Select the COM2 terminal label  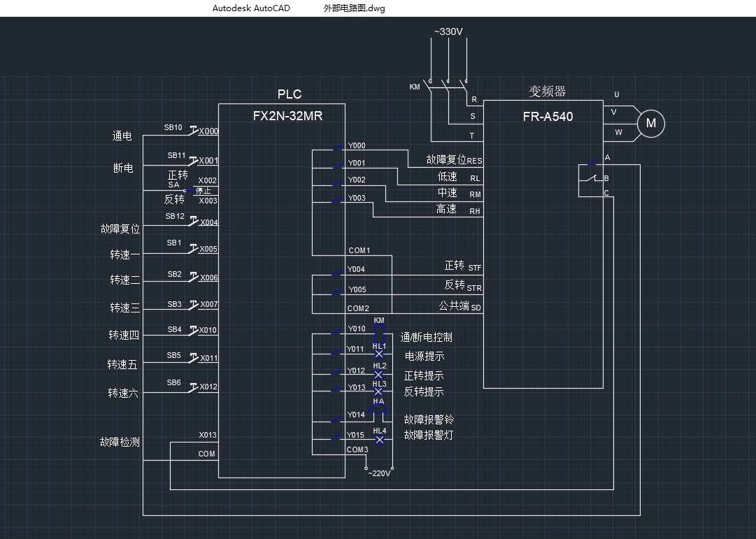pyautogui.click(x=358, y=308)
